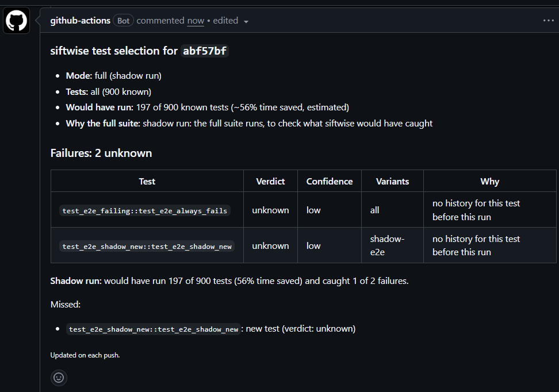Click the 'now' comment timestamp link
Image resolution: width=559 pixels, height=392 pixels.
click(196, 21)
